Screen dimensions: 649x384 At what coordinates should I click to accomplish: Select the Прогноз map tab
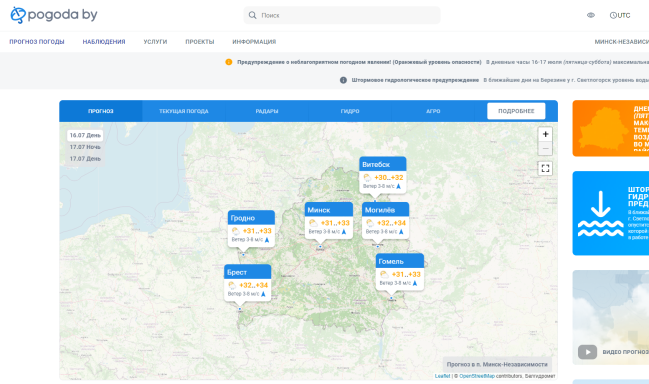[101, 111]
